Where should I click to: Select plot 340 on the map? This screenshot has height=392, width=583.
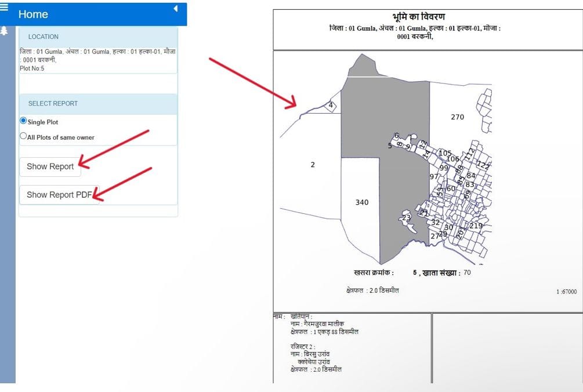361,202
